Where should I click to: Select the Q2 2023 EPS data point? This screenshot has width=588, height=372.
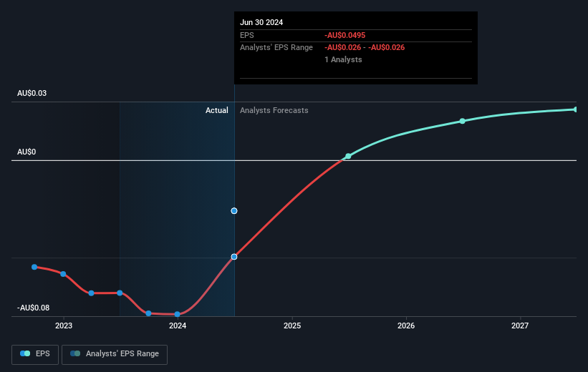[x=91, y=293]
